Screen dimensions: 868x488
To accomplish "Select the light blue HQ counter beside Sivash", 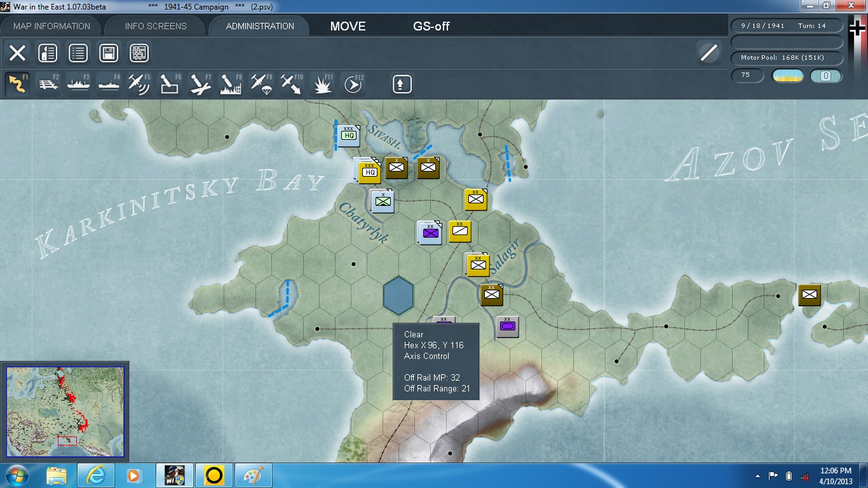I will (348, 135).
